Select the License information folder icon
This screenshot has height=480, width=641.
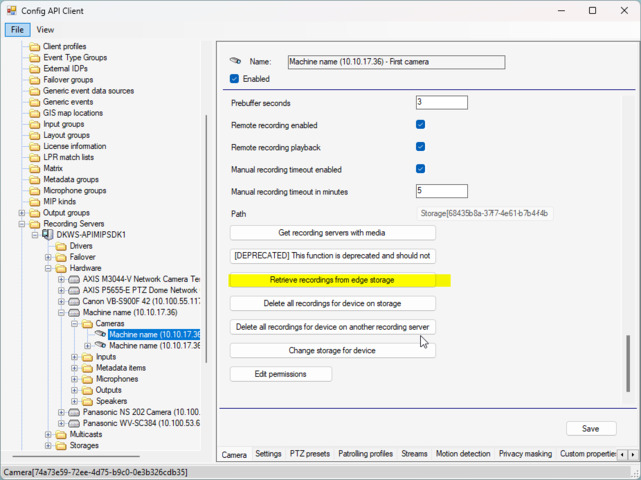[x=35, y=147]
